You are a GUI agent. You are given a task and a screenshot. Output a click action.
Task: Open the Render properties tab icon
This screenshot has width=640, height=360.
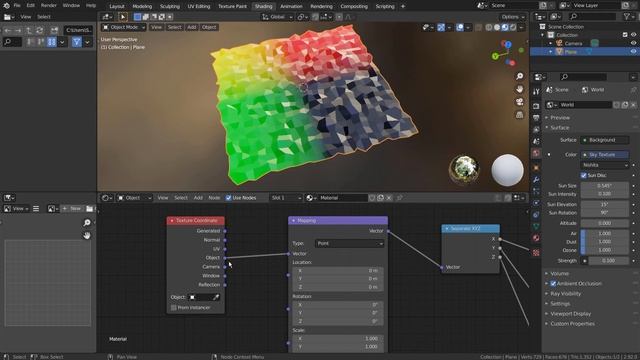point(536,106)
